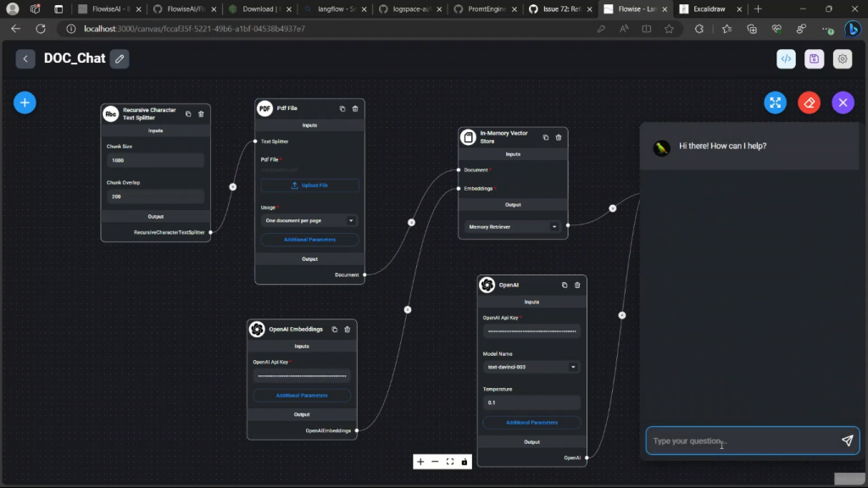Click the pencil icon to rename DOC_Chat
Viewport: 868px width, 488px height.
[x=120, y=58]
